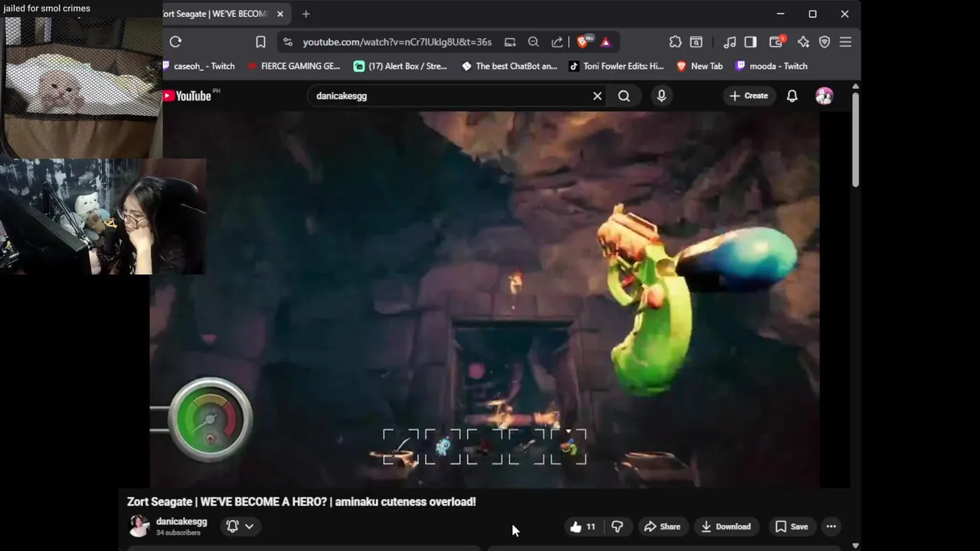Open the danicakesgg channel name link
The height and width of the screenshot is (551, 980).
[x=181, y=521]
